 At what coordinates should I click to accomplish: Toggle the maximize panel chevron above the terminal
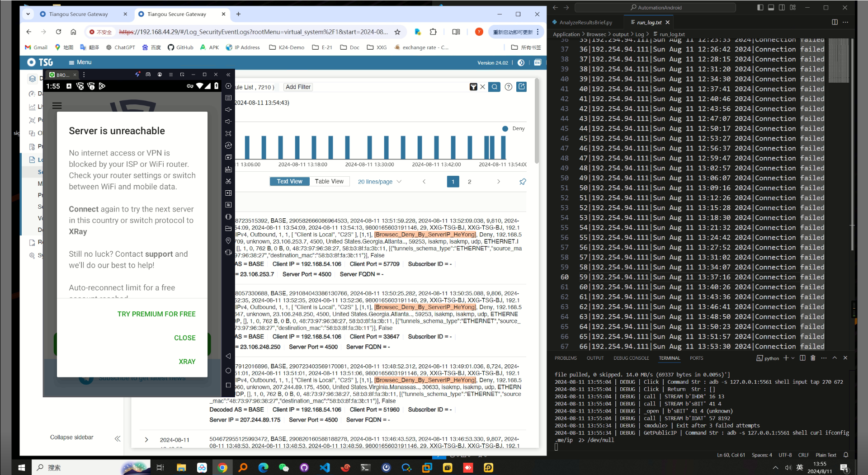pyautogui.click(x=835, y=358)
